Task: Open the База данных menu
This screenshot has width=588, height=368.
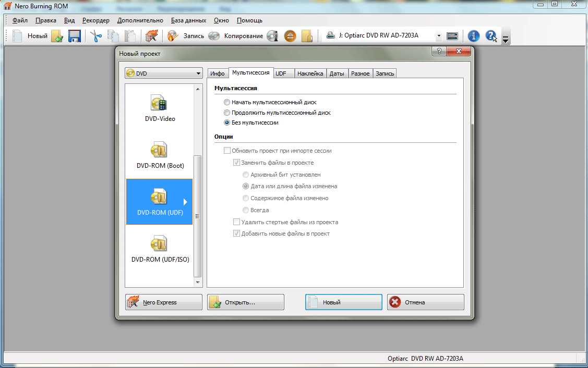Action: [x=189, y=20]
